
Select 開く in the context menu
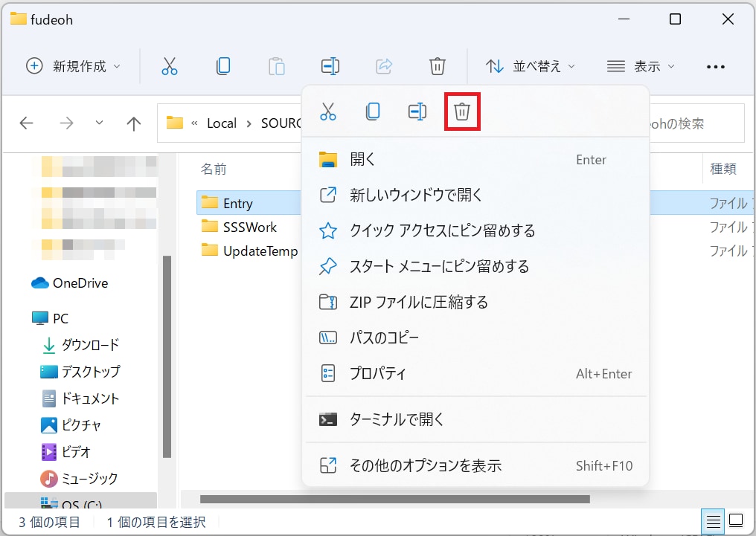(475, 159)
